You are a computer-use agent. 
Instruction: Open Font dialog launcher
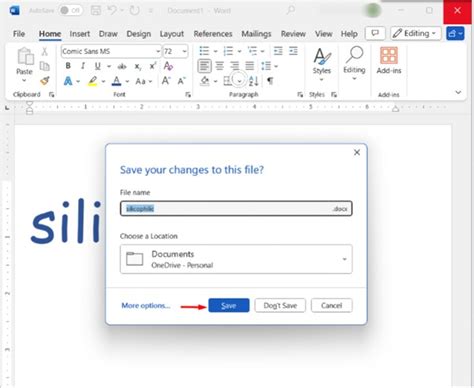(x=188, y=95)
